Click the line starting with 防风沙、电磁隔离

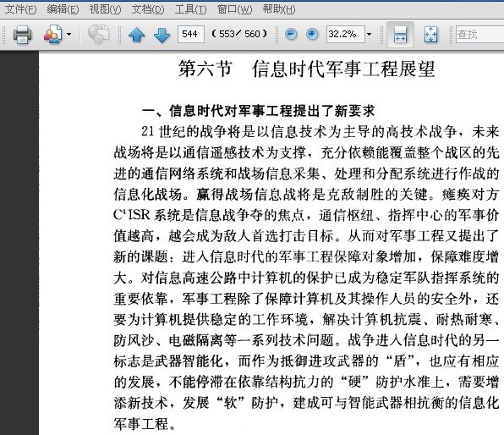coord(307,340)
